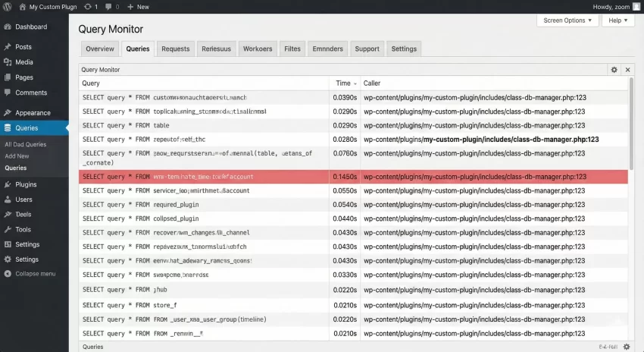
Task: Open Plugins menu
Action: (26, 184)
